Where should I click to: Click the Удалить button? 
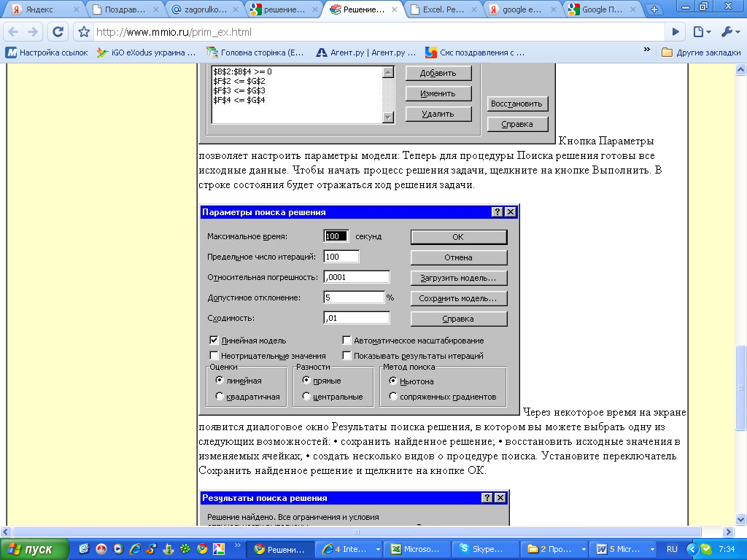pos(438,114)
